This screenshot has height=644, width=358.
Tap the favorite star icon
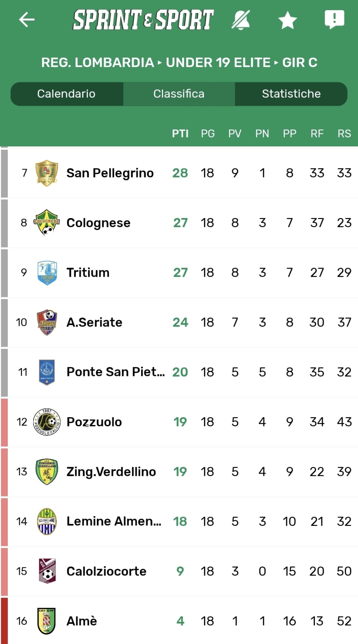pos(288,20)
